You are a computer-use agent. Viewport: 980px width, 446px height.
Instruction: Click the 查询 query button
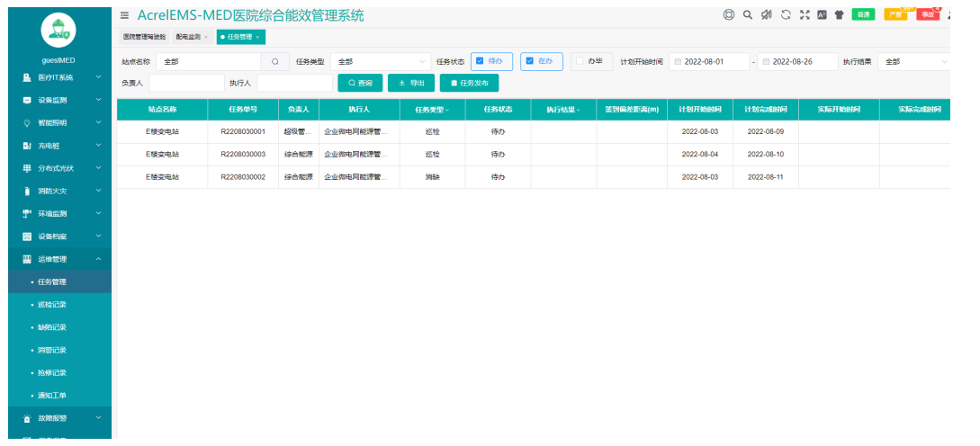360,83
